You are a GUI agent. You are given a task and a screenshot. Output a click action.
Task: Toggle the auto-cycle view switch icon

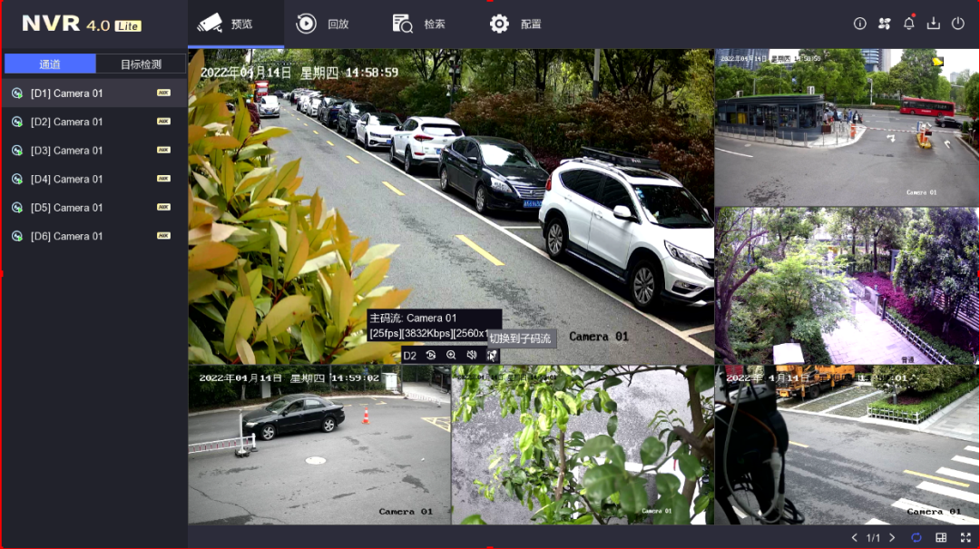coord(916,538)
